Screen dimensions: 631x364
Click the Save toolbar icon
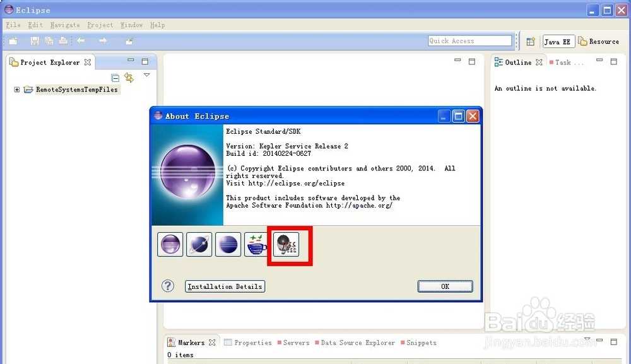tap(35, 40)
